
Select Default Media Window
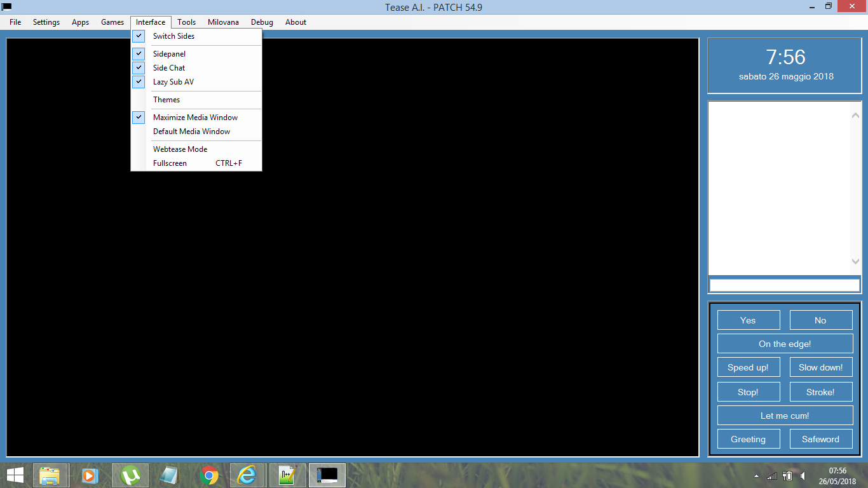pos(196,132)
